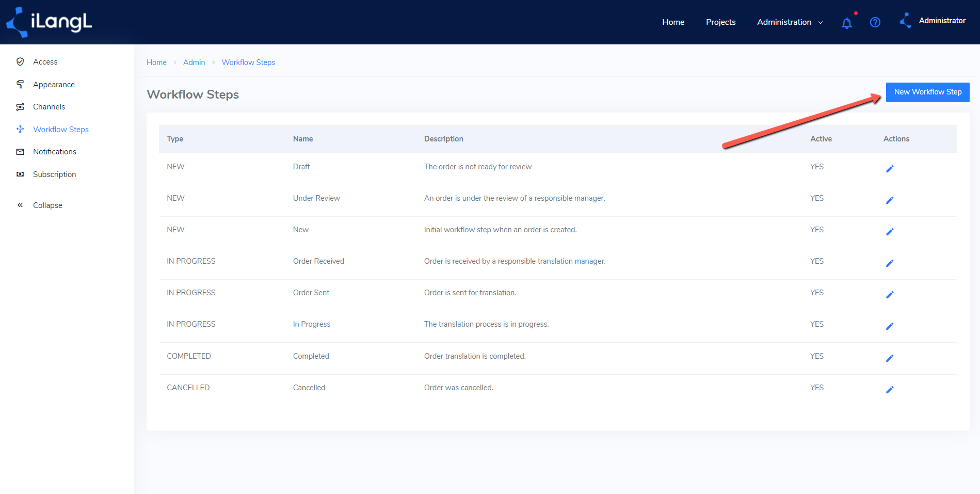Click the Workflow Steps sidebar icon
Image resolution: width=980 pixels, height=494 pixels.
(20, 129)
